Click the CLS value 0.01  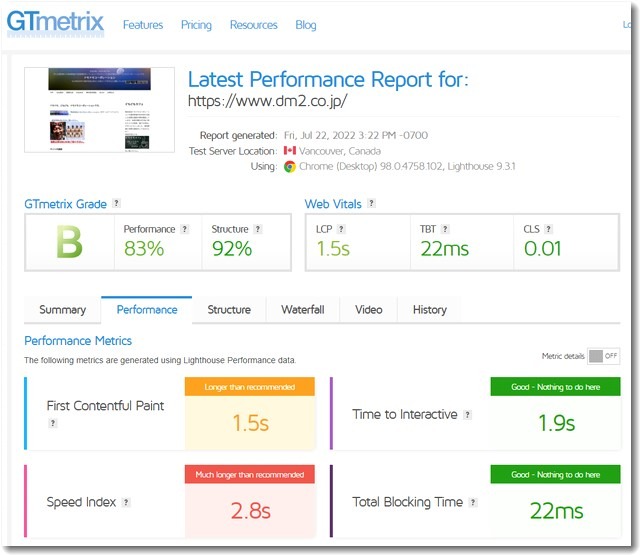(542, 249)
